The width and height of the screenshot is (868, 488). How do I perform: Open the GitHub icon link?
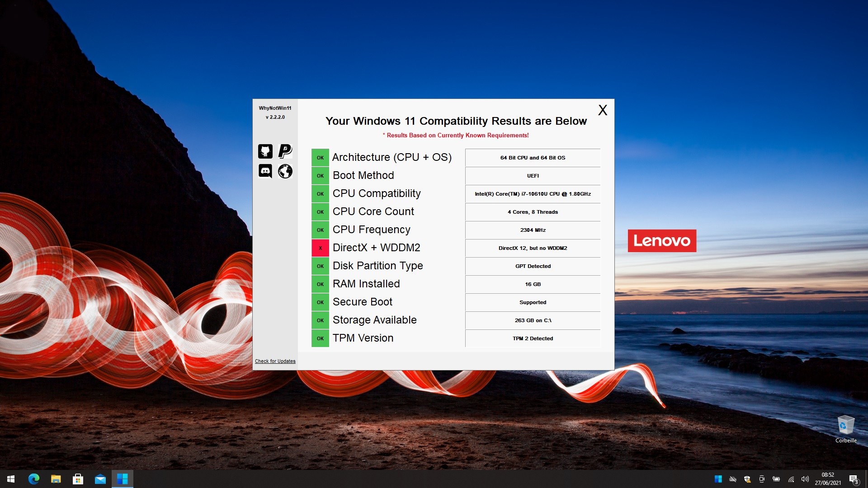tap(265, 151)
